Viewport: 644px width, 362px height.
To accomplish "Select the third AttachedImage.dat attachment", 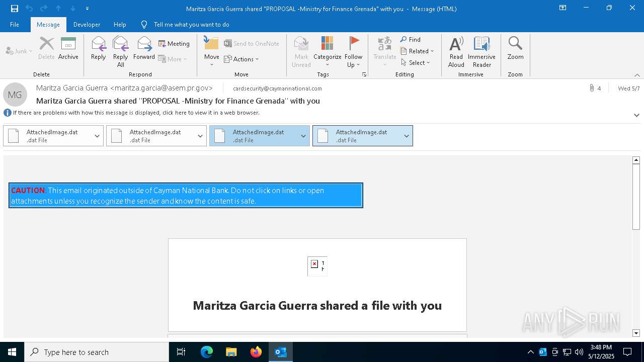I will (254, 136).
